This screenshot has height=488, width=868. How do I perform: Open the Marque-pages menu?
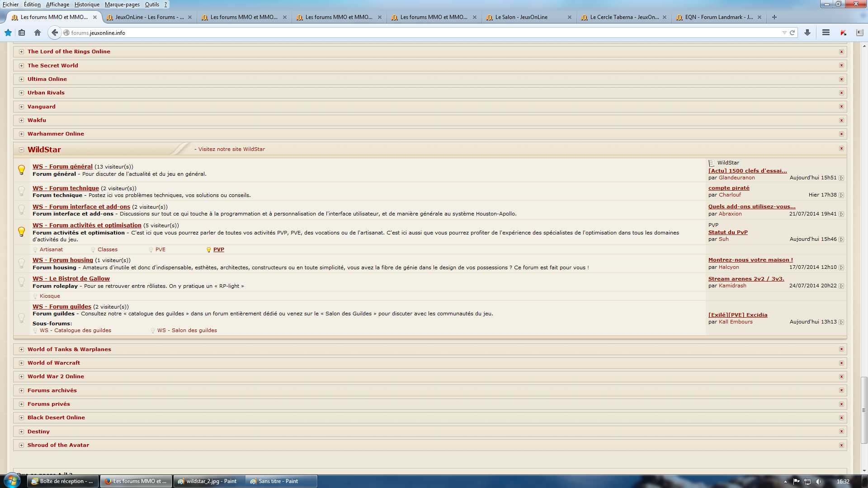pos(122,5)
